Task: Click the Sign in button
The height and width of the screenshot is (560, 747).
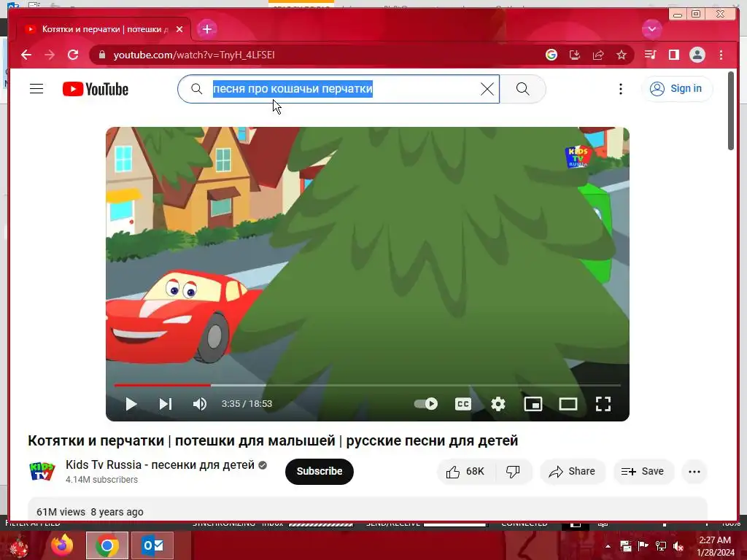Action: pos(677,88)
